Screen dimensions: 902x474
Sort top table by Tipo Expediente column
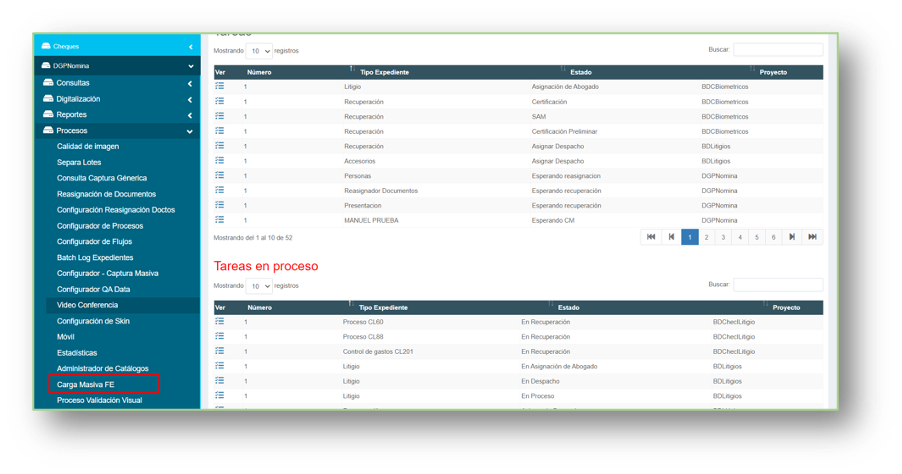(384, 72)
